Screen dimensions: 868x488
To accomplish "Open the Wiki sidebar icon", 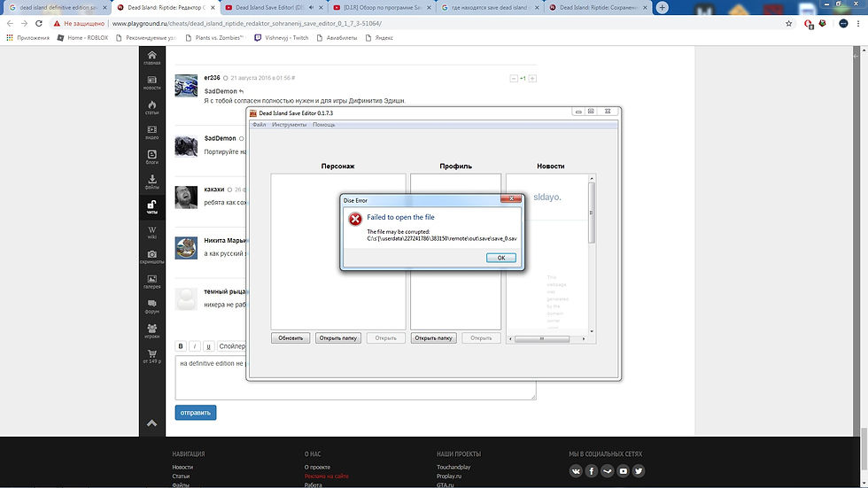I will point(151,232).
